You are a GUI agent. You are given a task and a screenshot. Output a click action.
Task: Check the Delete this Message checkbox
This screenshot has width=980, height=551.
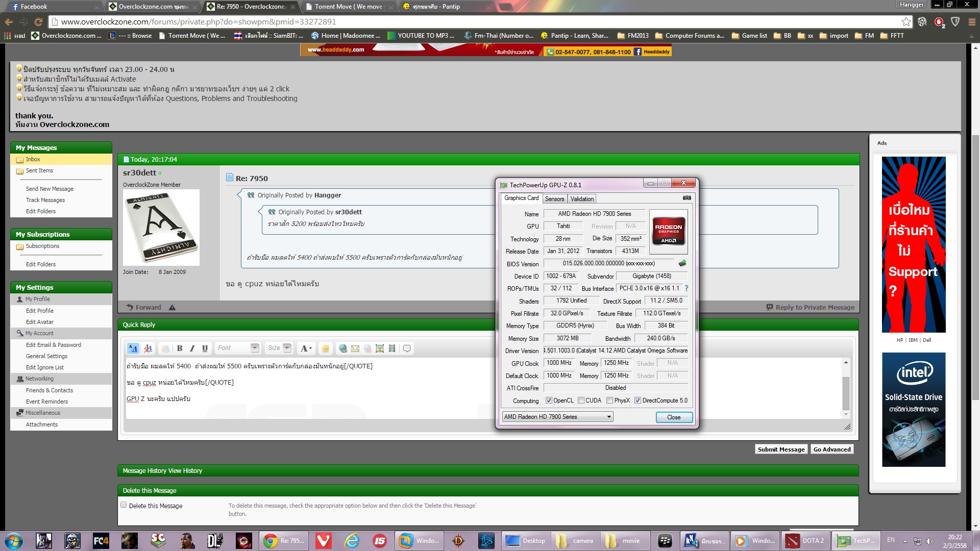point(124,505)
